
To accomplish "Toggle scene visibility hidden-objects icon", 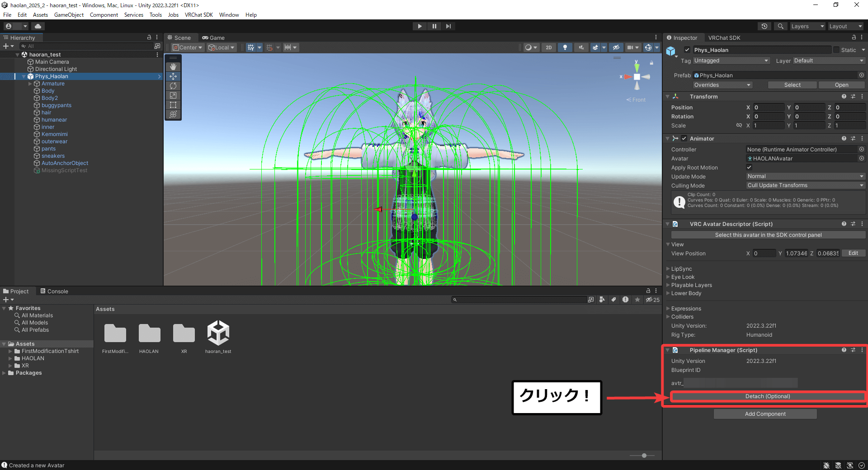I will click(x=616, y=47).
